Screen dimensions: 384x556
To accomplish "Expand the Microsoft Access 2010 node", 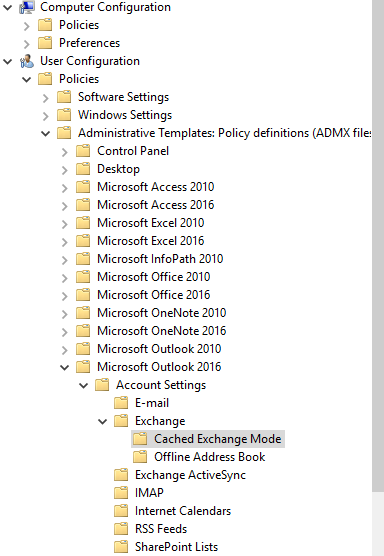I will click(65, 188).
